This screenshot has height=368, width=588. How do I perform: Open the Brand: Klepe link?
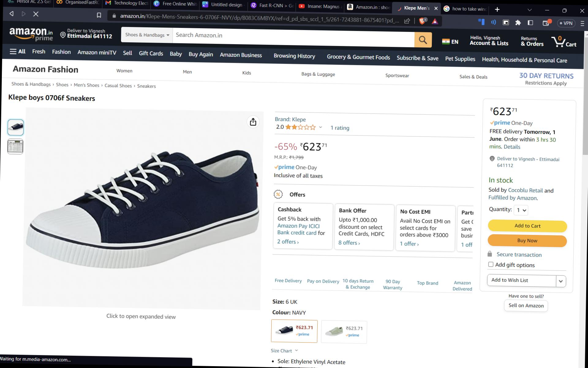pyautogui.click(x=290, y=119)
